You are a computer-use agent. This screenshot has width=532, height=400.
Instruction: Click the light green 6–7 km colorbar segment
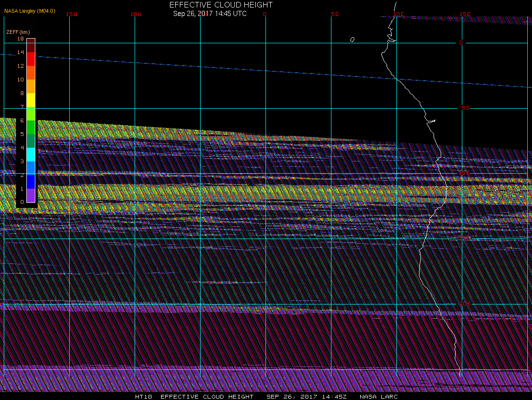pos(31,114)
